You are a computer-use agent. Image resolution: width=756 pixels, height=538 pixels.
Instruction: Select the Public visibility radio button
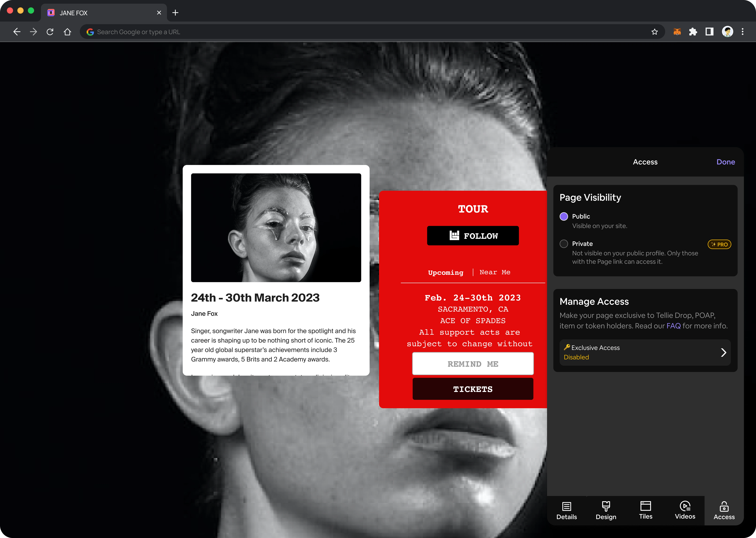pos(564,216)
